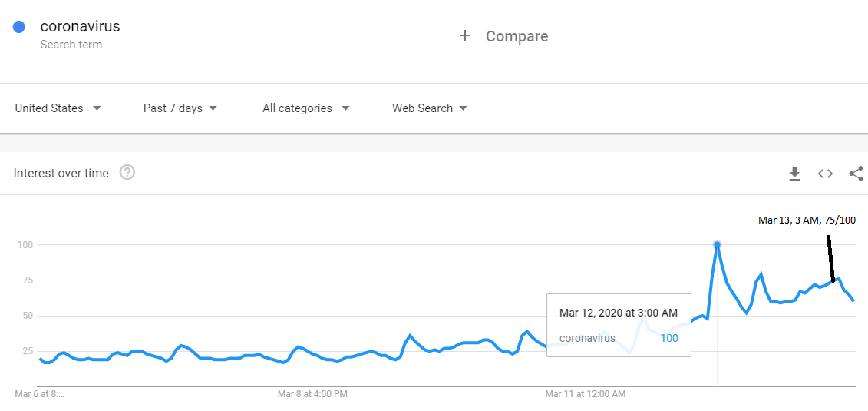The height and width of the screenshot is (411, 868).
Task: Change the Web Search type dropdown
Action: pyautogui.click(x=430, y=108)
